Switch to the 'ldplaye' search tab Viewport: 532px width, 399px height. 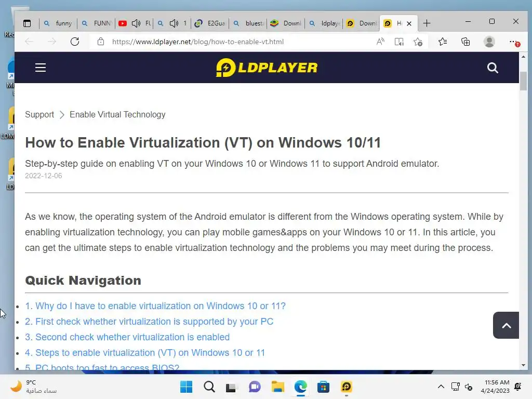324,23
